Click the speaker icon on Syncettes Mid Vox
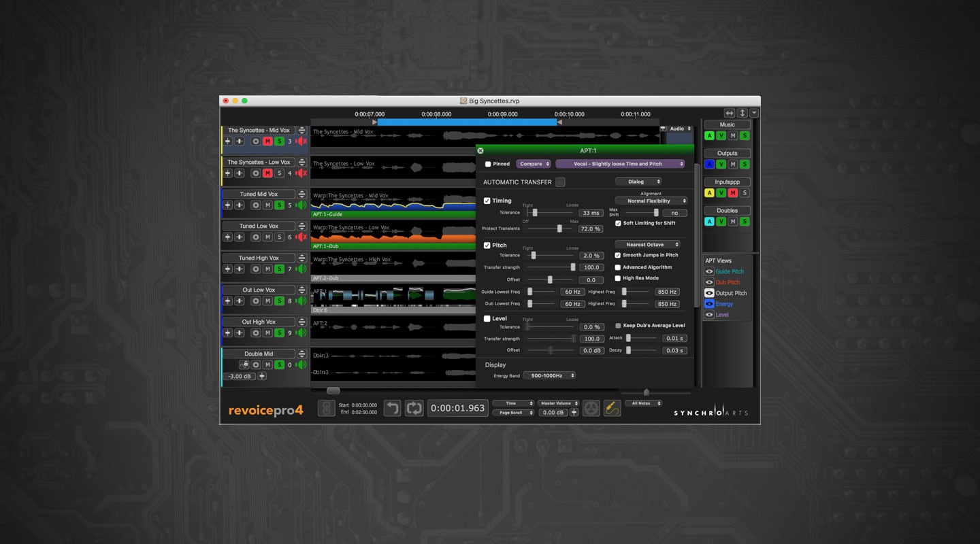Screen dimensions: 980x544 [x=301, y=141]
